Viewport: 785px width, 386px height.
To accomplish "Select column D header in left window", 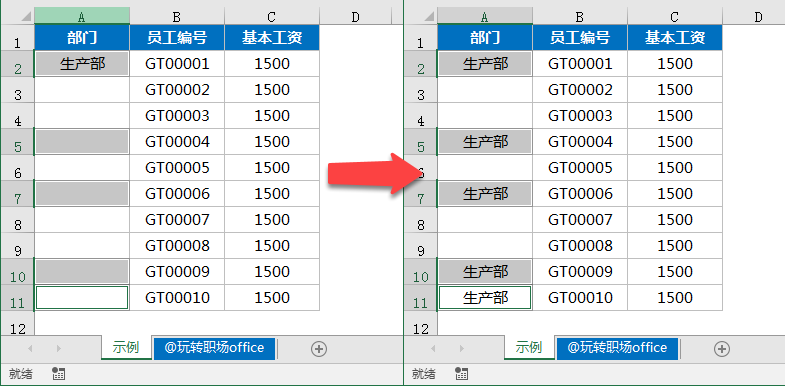I will point(355,17).
